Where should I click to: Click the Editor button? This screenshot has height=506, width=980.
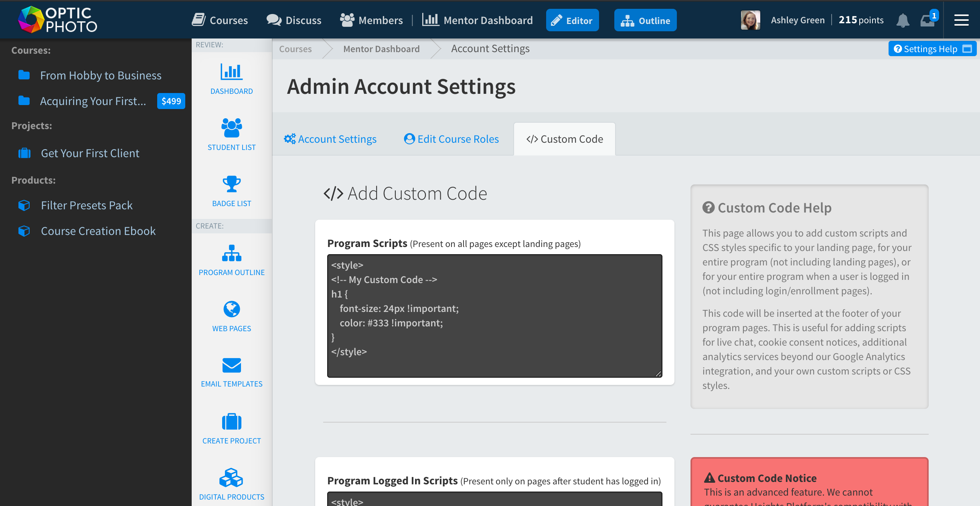point(572,20)
